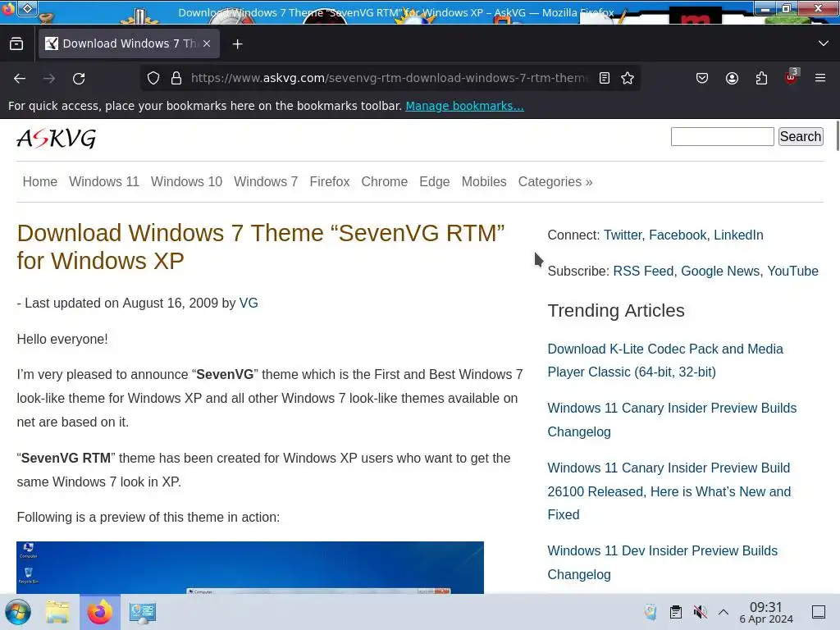Open the author VG link
The image size is (840, 630).
[249, 304]
